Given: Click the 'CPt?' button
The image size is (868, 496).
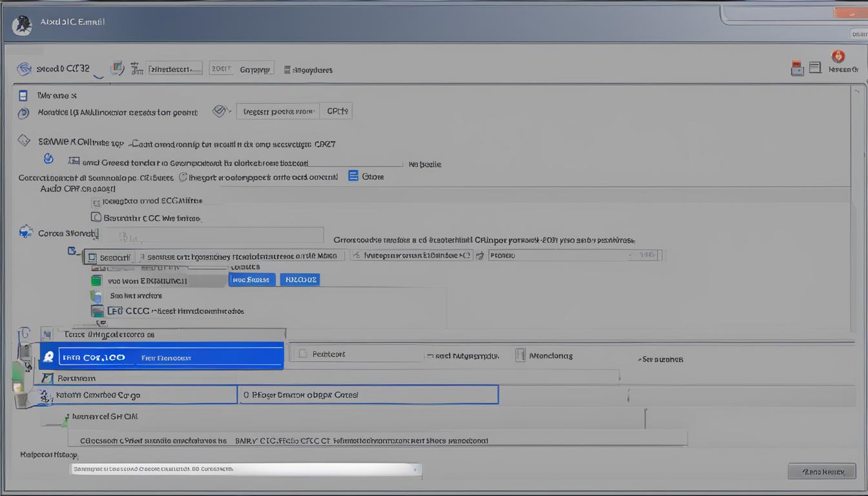Looking at the screenshot, I should pyautogui.click(x=336, y=111).
